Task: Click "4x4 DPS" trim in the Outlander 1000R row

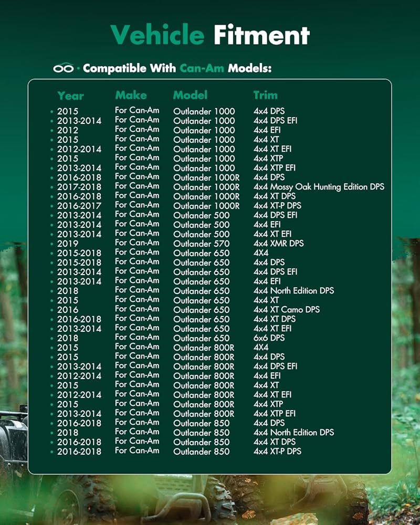Action: tap(269, 177)
